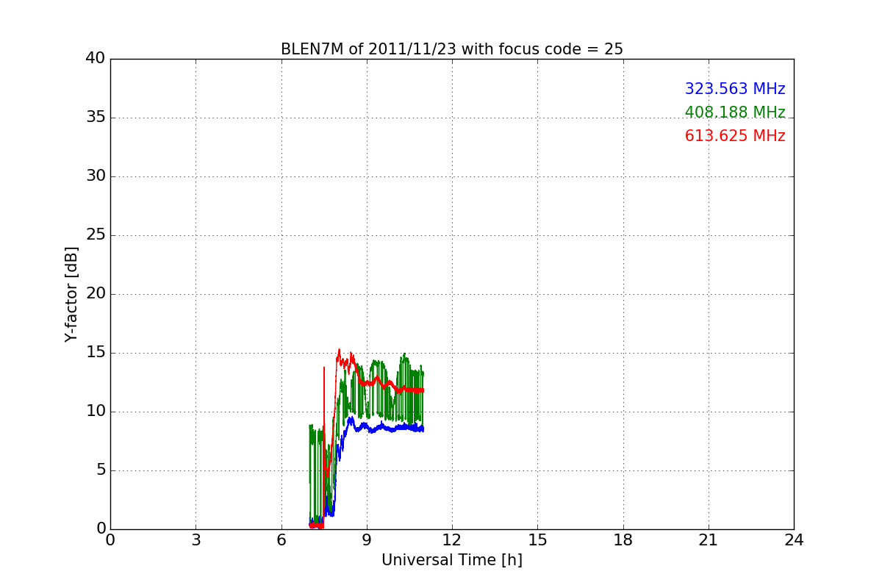Click x-axis tick label '3'
Viewport: 882px width, 588px height.
coord(196,539)
